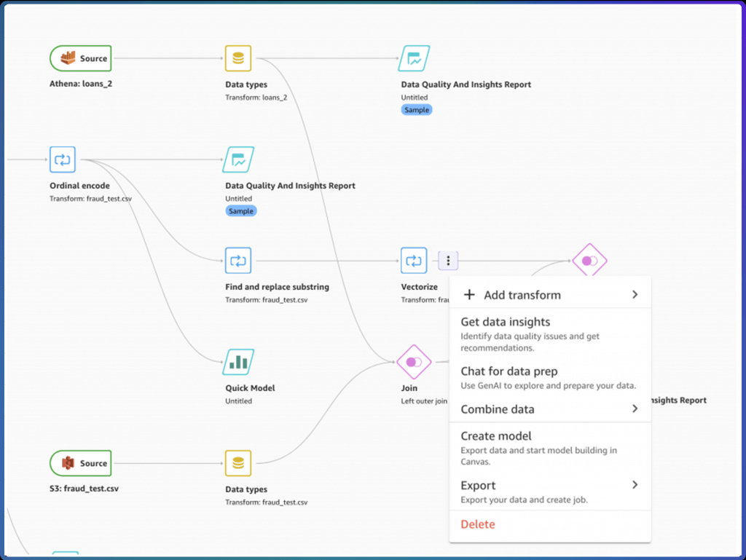Click the Ordinal encode label text
This screenshot has height=560, width=746.
pos(79,186)
